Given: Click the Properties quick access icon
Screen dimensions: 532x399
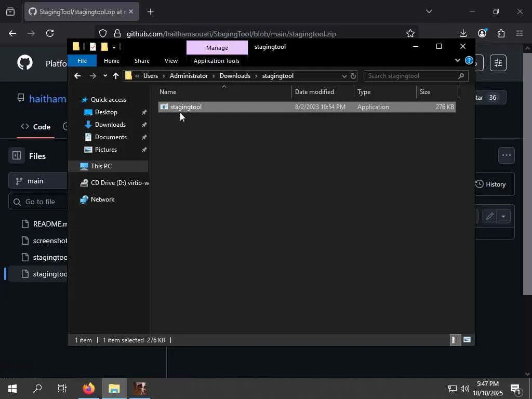Looking at the screenshot, I should coord(93,47).
